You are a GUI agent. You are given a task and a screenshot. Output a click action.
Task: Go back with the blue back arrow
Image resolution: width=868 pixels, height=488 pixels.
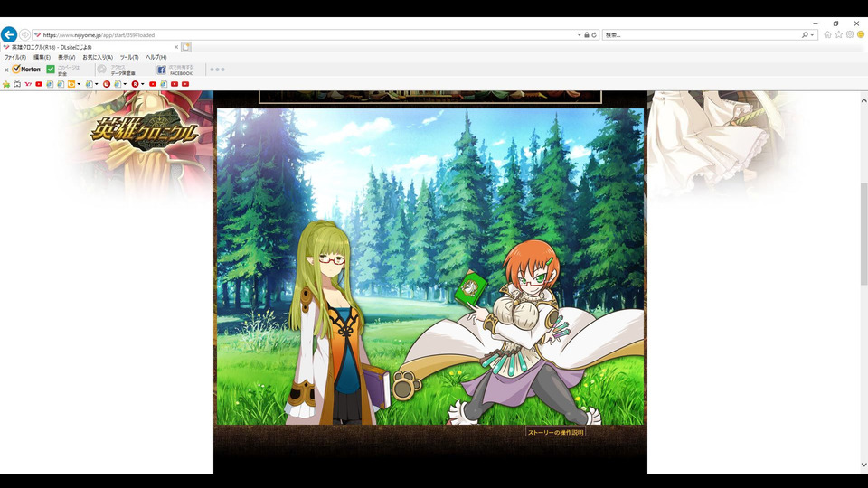click(9, 34)
